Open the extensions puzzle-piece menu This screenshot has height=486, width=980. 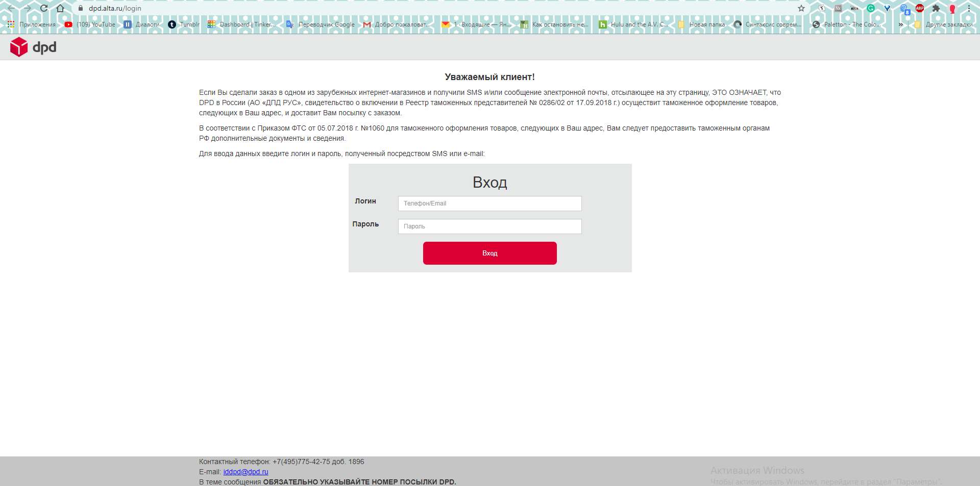[936, 8]
